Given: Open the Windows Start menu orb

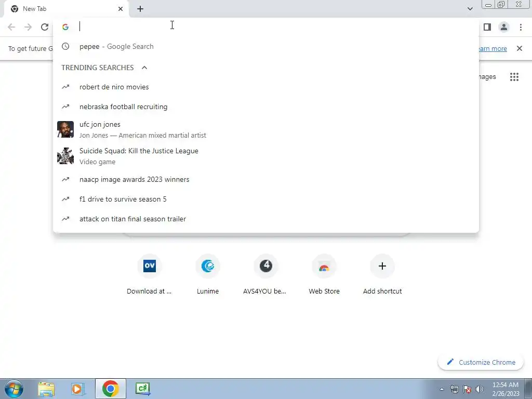Looking at the screenshot, I should (x=14, y=389).
